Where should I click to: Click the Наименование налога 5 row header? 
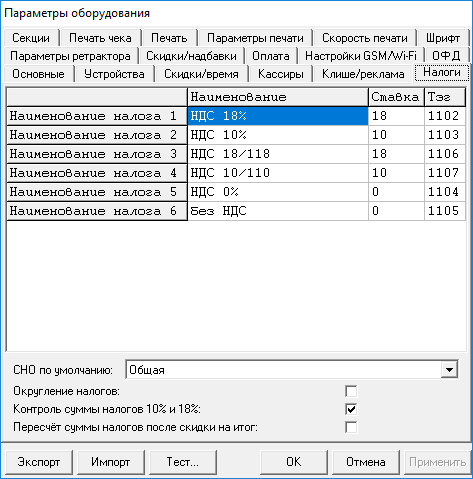[97, 192]
